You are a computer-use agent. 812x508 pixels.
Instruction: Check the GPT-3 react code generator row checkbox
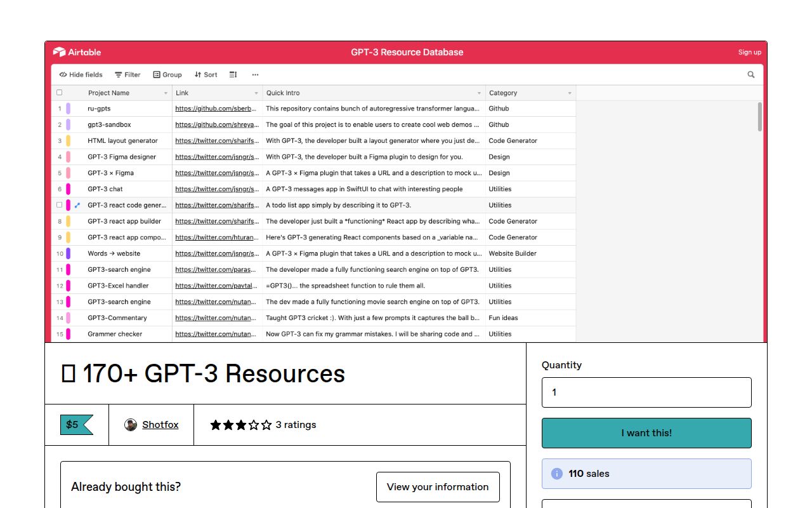pos(60,205)
